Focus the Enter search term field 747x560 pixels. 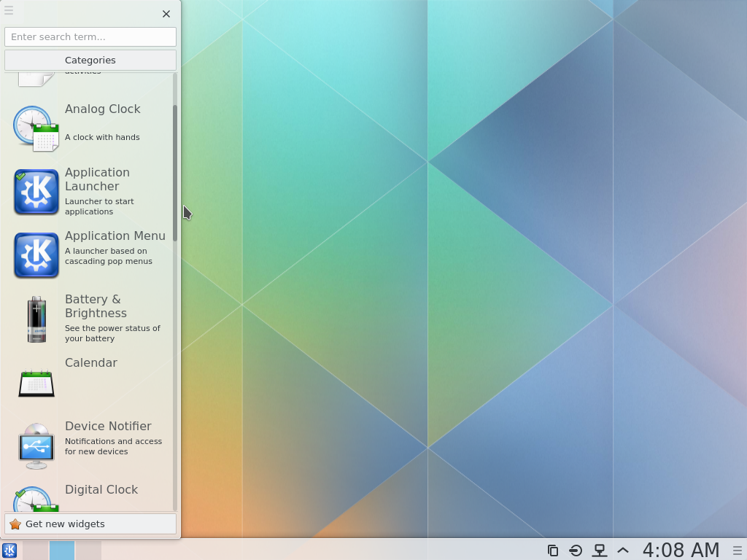(90, 36)
